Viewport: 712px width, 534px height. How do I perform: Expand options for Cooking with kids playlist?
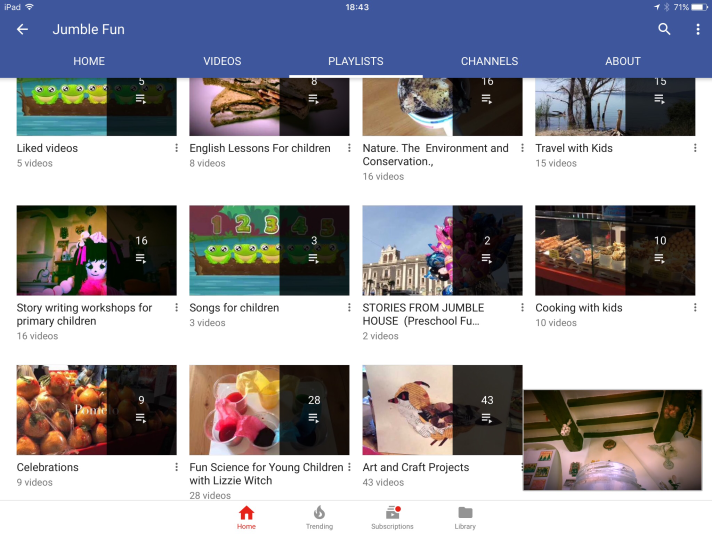click(x=695, y=308)
